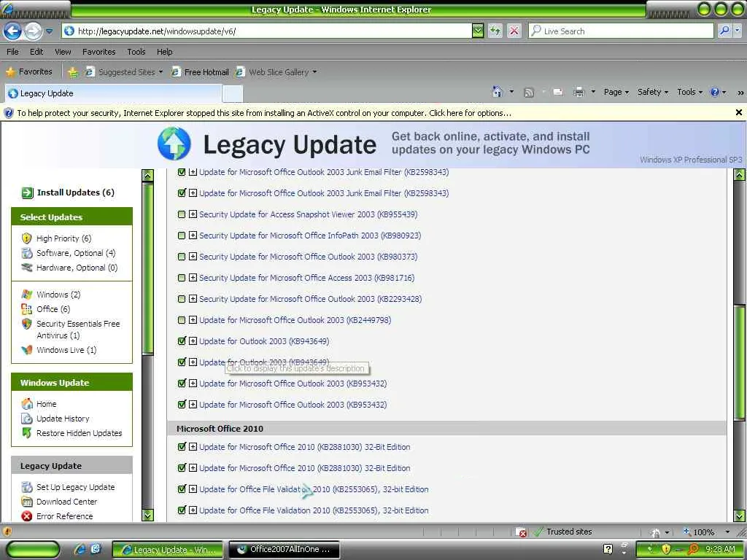Click the Update History link text

coord(63,419)
